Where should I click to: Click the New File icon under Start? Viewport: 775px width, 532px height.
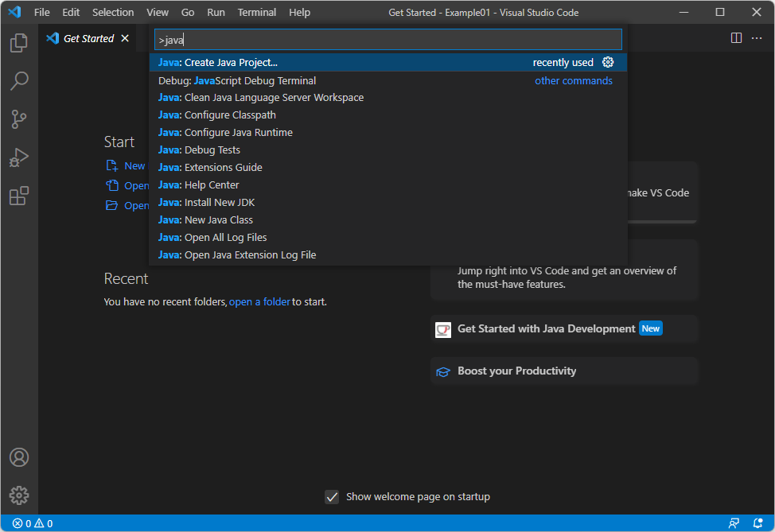coord(111,165)
